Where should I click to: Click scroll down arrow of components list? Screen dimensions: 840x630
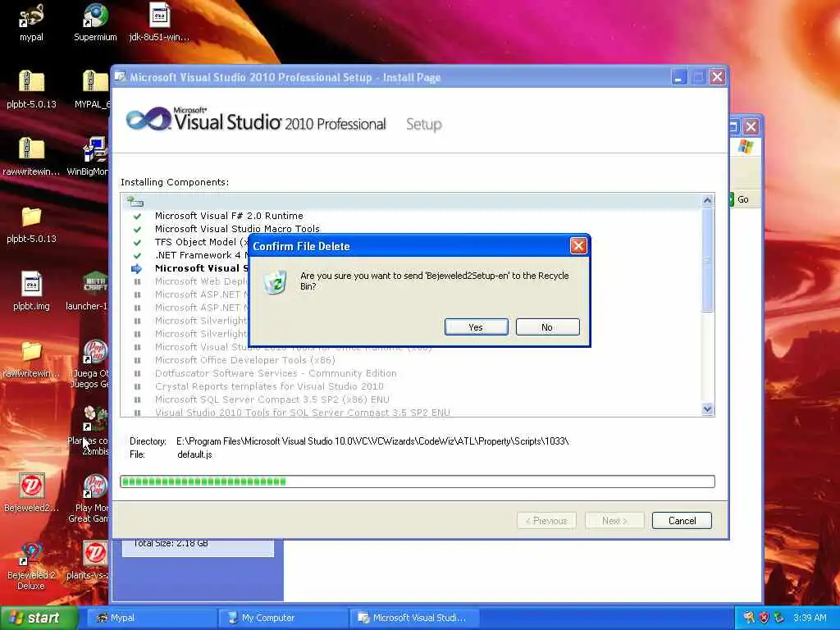pyautogui.click(x=707, y=409)
